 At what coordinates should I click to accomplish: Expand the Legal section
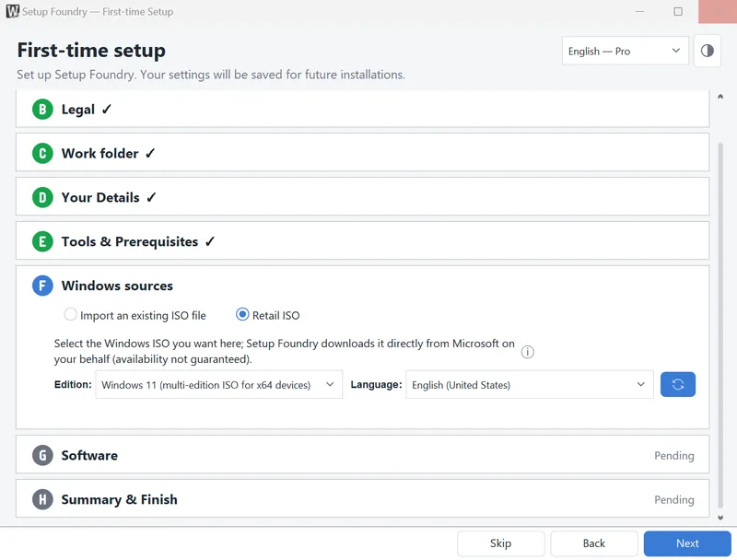pyautogui.click(x=362, y=109)
